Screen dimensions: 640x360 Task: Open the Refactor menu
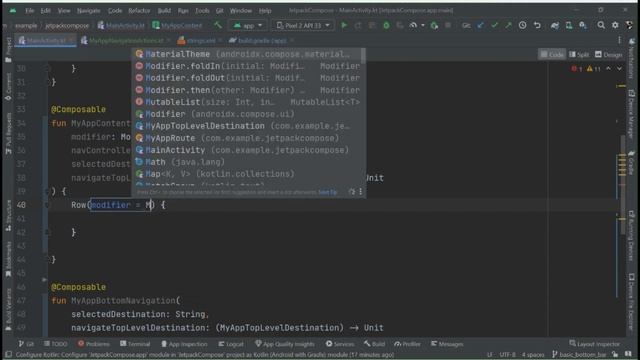pos(139,11)
